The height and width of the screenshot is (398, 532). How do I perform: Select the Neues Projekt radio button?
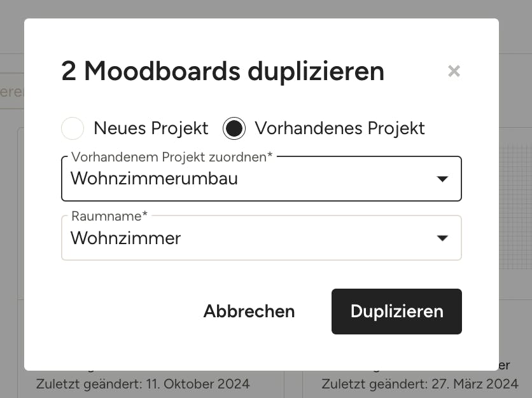(73, 128)
